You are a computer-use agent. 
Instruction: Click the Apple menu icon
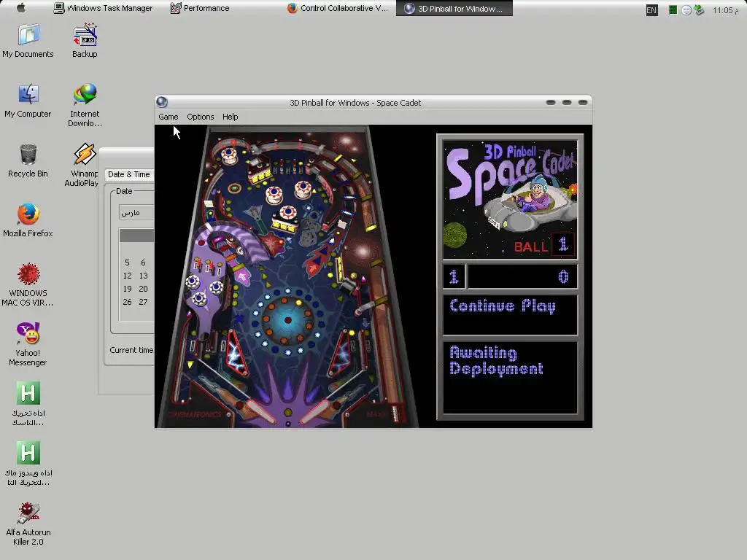(21, 8)
